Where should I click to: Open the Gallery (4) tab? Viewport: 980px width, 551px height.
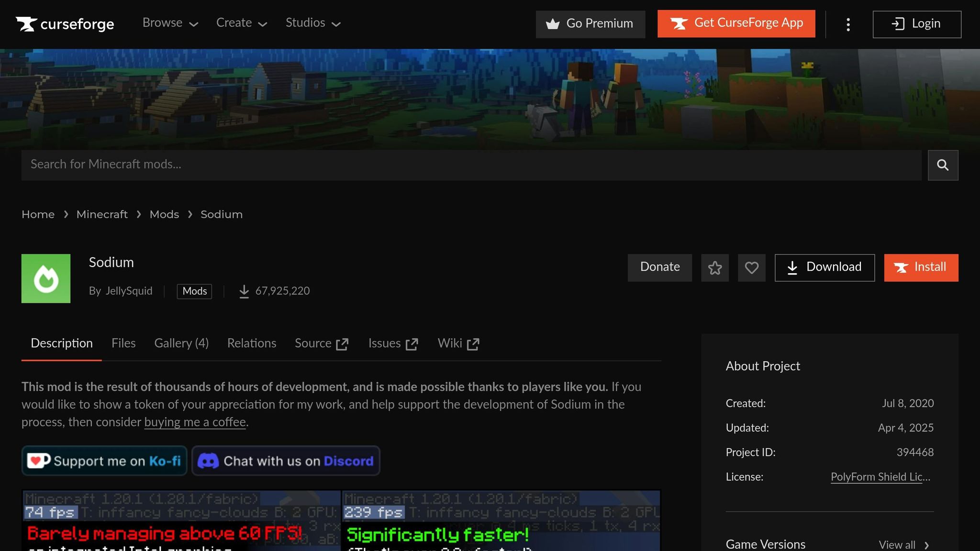pos(181,343)
